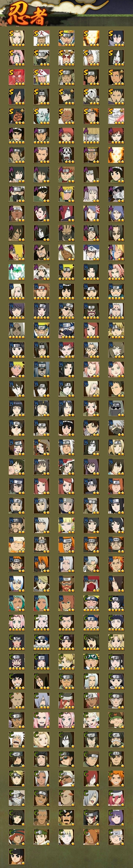Click the A-rank ninja wearing the 水 hat
The image size is (133, 868).
point(91,252)
